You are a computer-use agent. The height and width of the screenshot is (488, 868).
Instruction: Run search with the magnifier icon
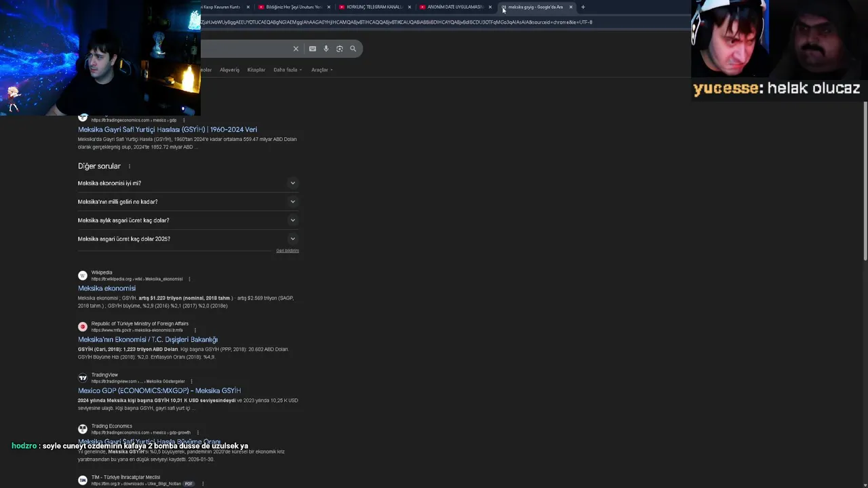click(353, 49)
